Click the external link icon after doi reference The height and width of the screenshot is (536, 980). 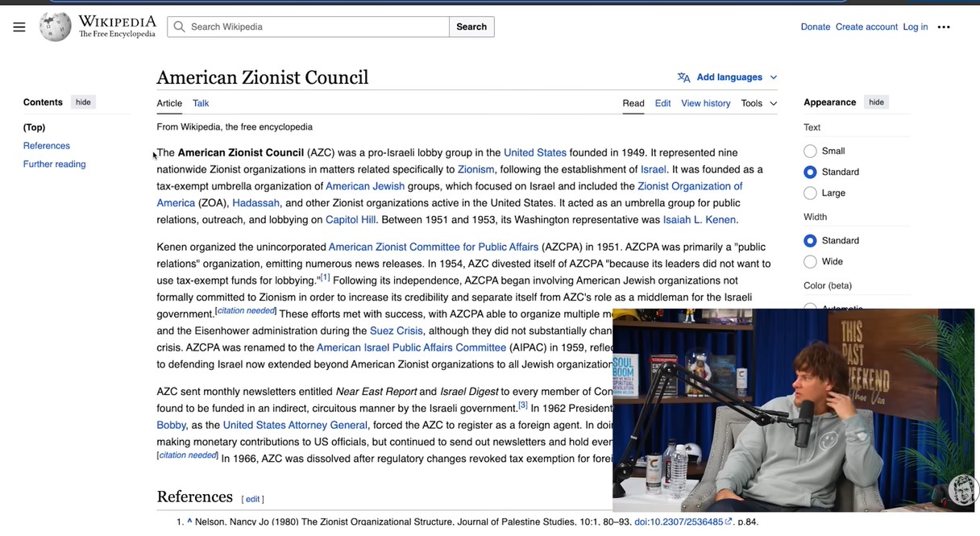pos(729,521)
